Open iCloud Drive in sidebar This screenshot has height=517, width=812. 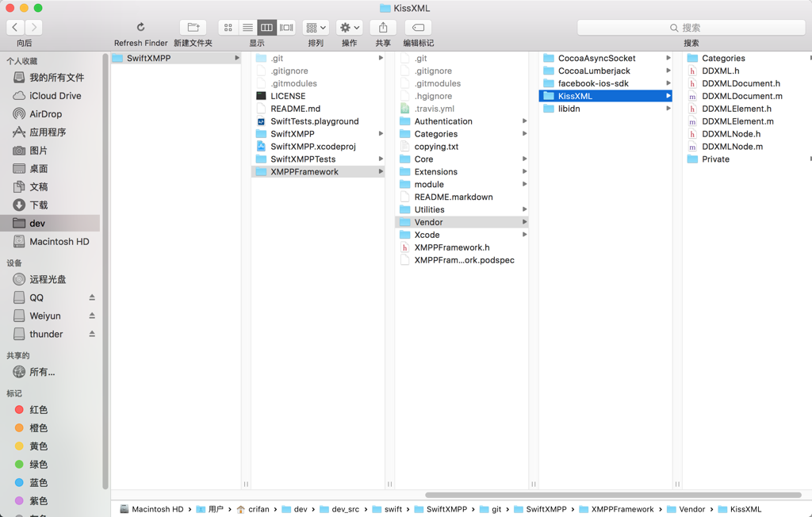50,96
